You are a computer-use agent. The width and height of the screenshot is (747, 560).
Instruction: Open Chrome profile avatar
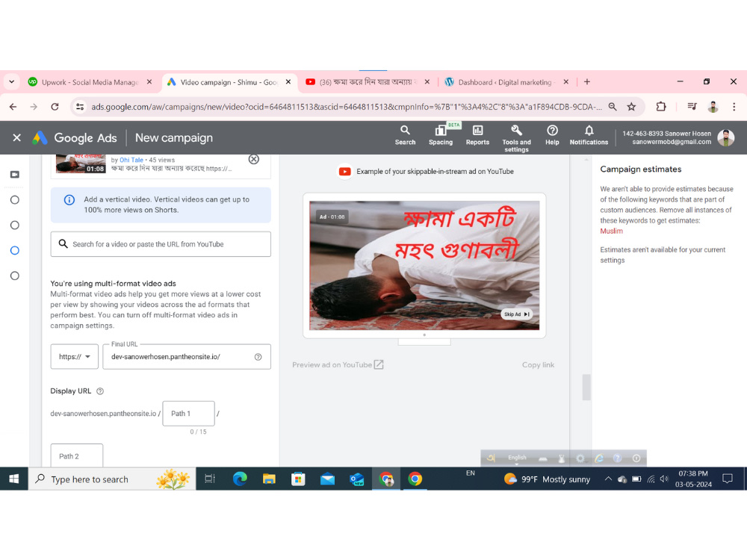coord(713,107)
